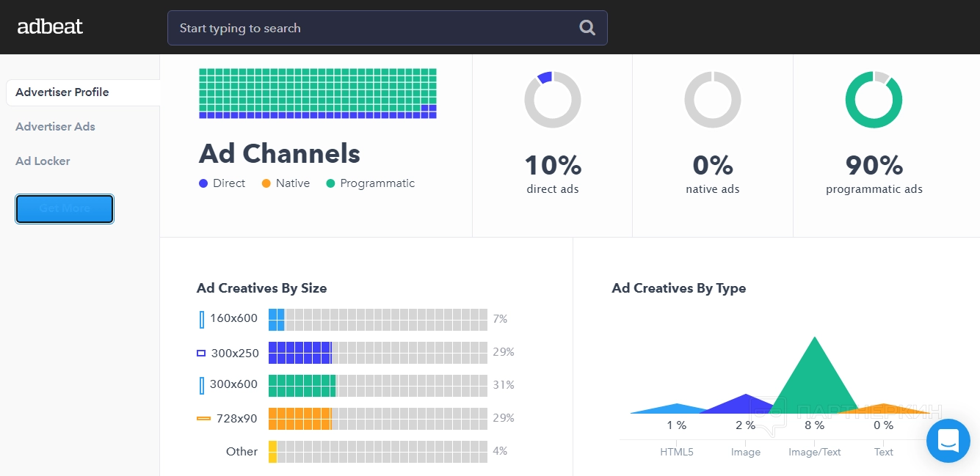
Task: Open the chat support bubble icon
Action: point(948,441)
